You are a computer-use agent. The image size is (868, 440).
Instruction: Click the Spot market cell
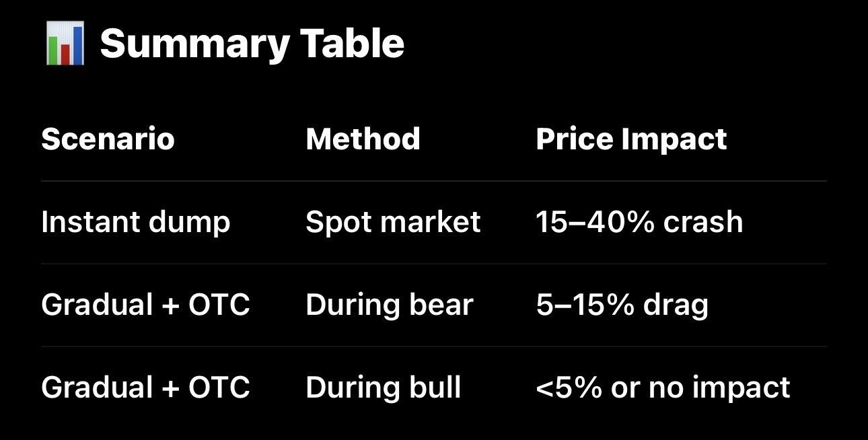point(393,223)
